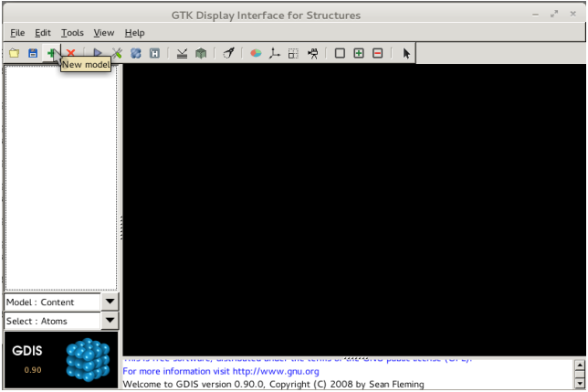Open the compass measurement tool icon
The height and width of the screenshot is (392, 588).
(x=229, y=53)
